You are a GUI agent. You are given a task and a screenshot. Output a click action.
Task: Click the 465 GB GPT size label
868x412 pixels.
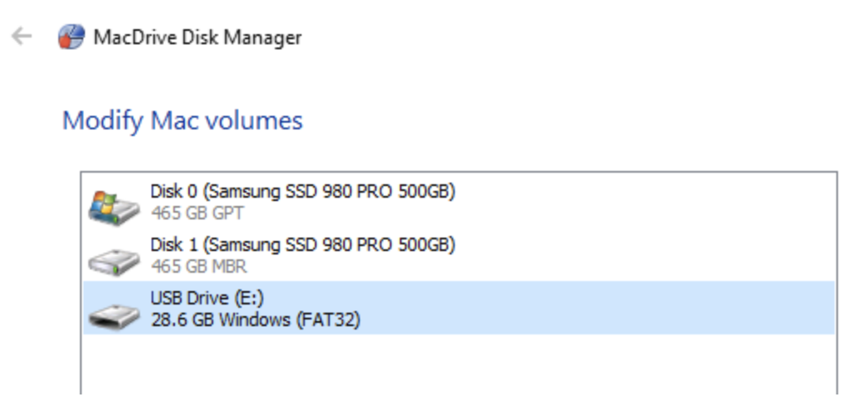click(197, 214)
